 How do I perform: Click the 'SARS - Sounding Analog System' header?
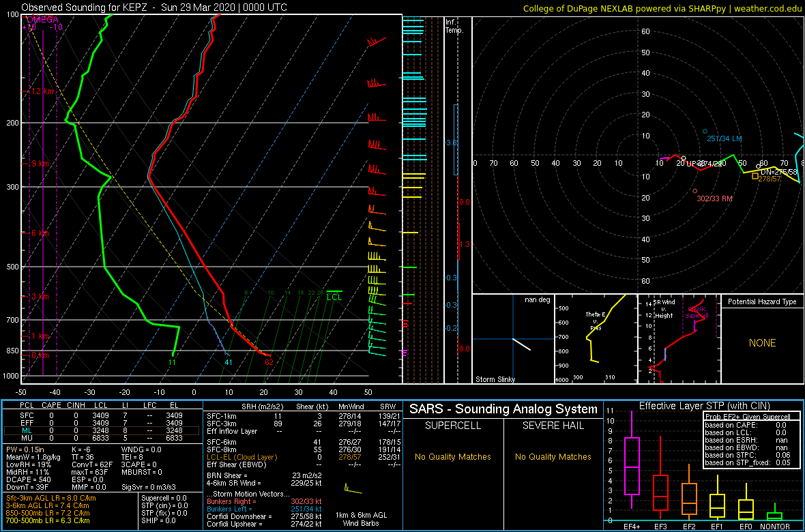click(x=503, y=409)
